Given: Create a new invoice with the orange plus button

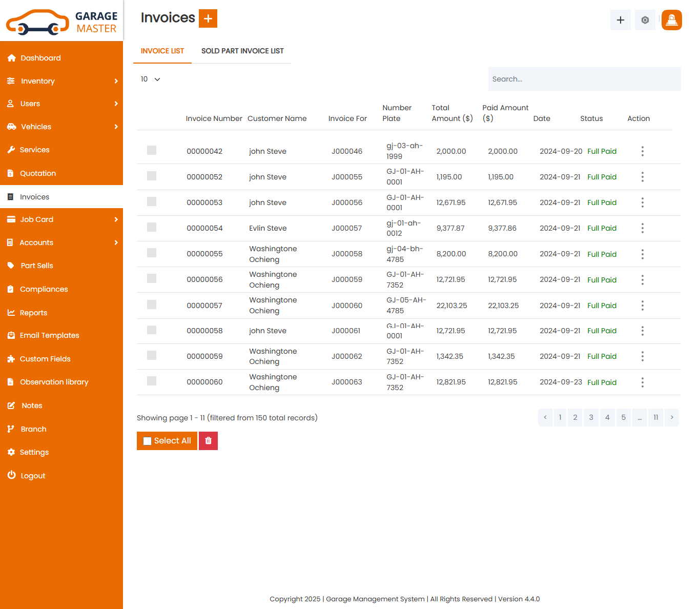Looking at the screenshot, I should pyautogui.click(x=208, y=18).
